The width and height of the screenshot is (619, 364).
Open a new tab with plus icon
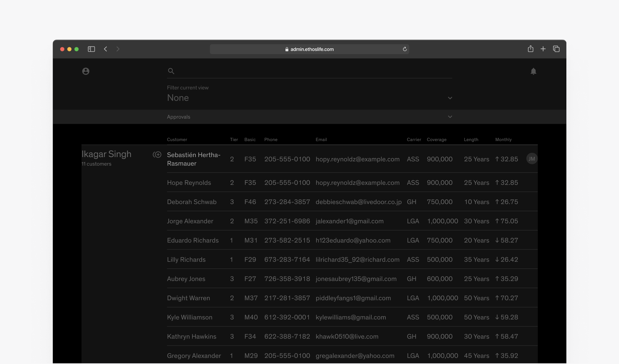point(543,49)
